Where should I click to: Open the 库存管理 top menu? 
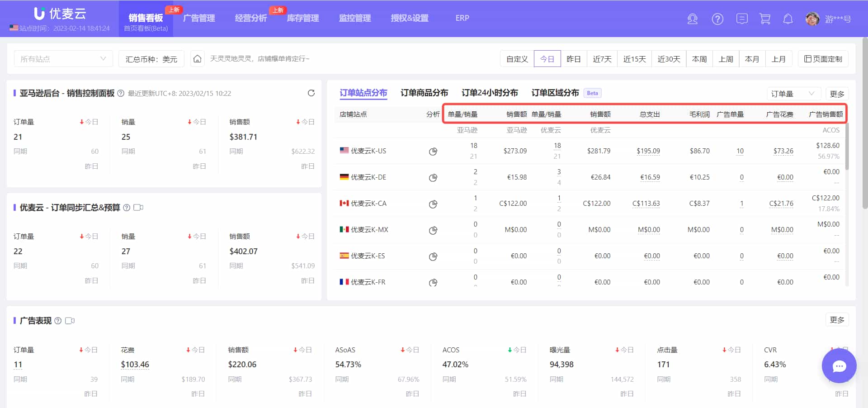click(303, 18)
